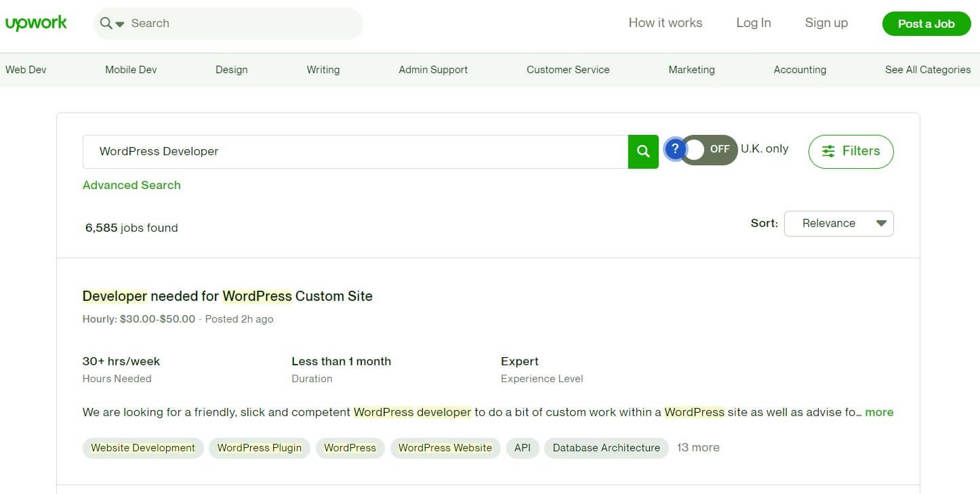
Task: Select the Marketing category
Action: click(x=691, y=69)
